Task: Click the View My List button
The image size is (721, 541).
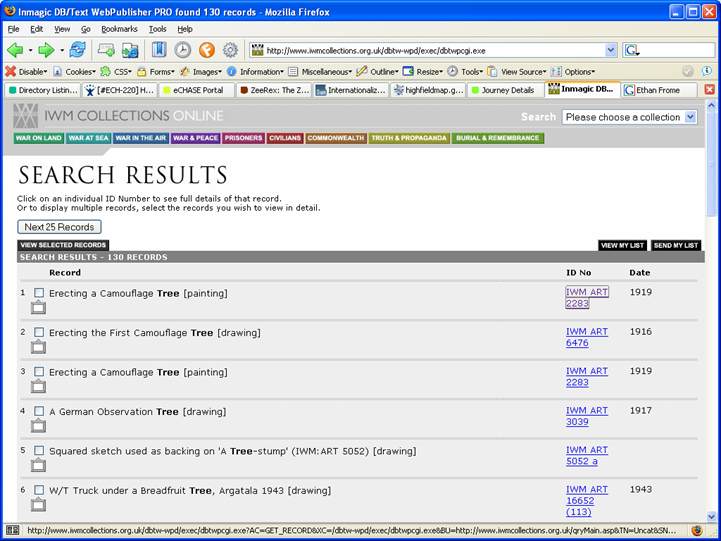Action: (x=622, y=245)
